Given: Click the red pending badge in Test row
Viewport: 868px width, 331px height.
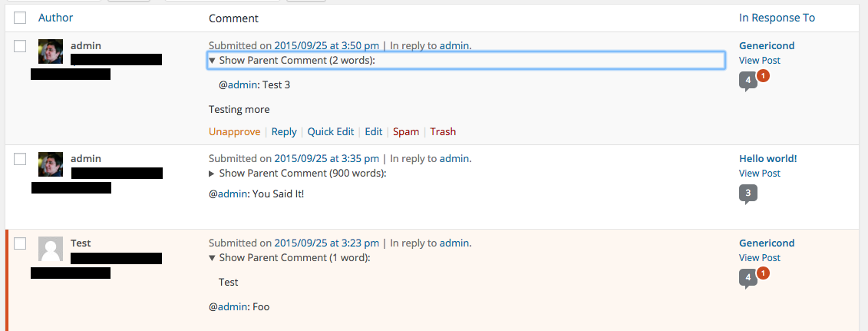Looking at the screenshot, I should pos(763,273).
